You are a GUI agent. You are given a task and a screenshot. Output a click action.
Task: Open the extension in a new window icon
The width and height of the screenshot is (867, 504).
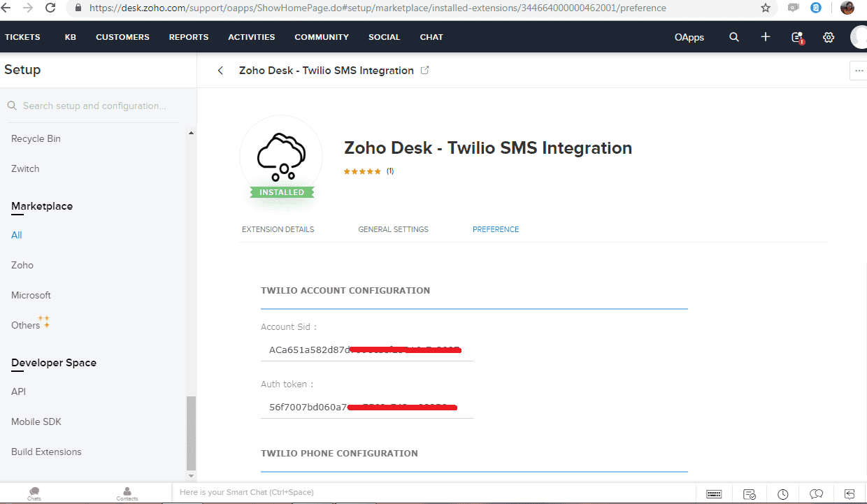(x=424, y=70)
